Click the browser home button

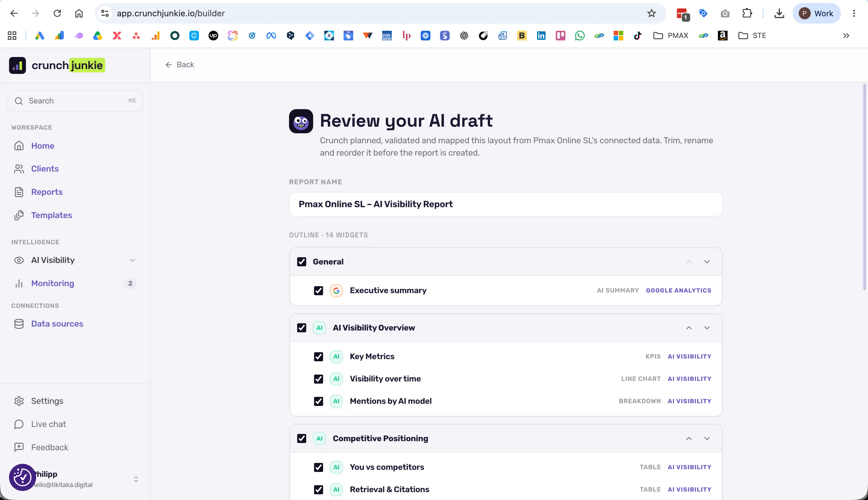click(79, 13)
